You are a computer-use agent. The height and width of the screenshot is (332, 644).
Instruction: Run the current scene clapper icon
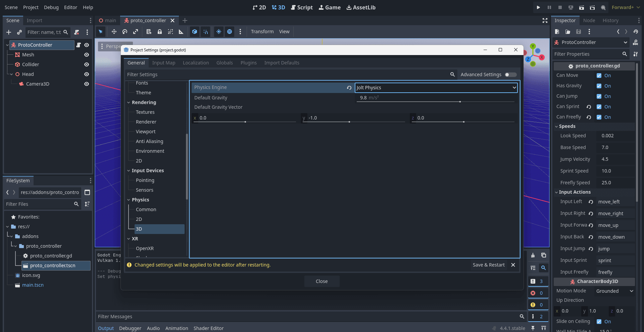[x=582, y=7]
